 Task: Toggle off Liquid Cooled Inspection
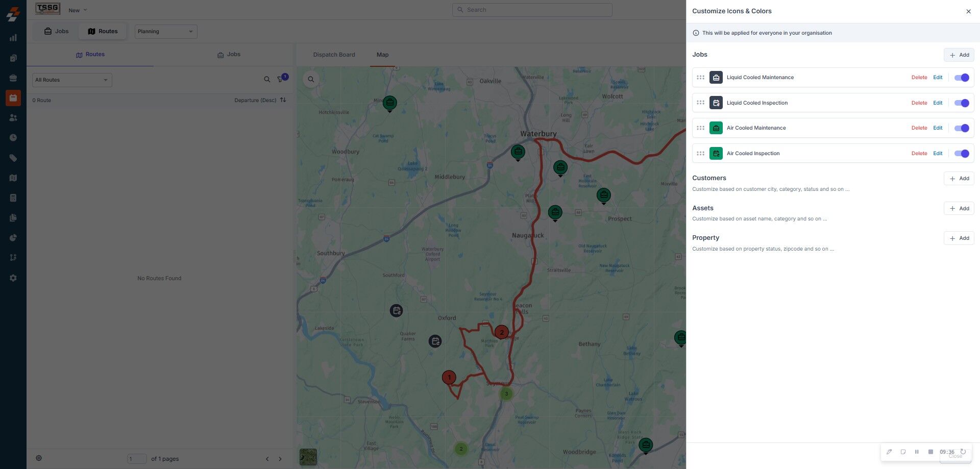click(x=962, y=103)
